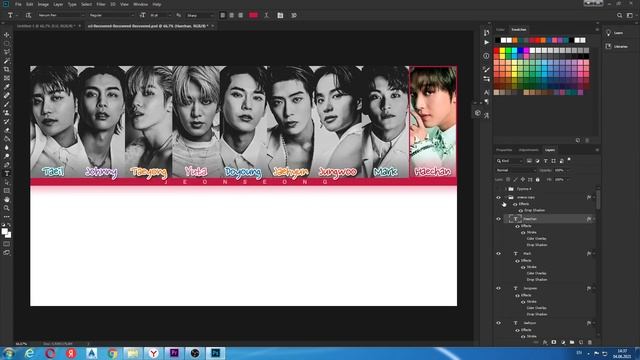Open the History panel icon

[x=486, y=33]
